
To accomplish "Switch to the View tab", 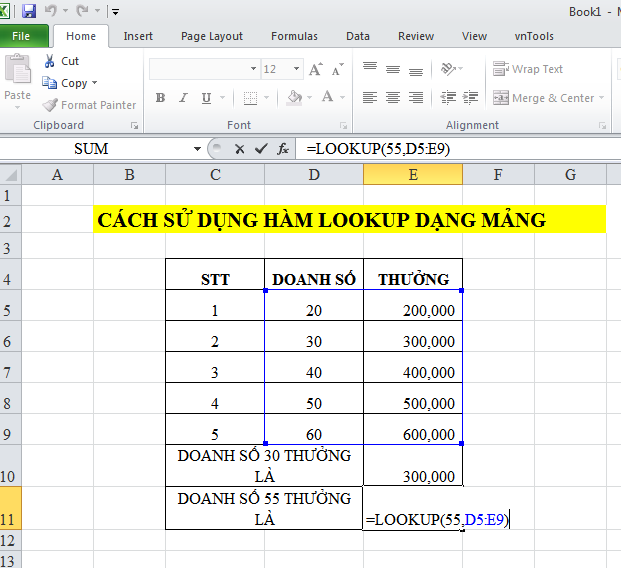I will [474, 36].
